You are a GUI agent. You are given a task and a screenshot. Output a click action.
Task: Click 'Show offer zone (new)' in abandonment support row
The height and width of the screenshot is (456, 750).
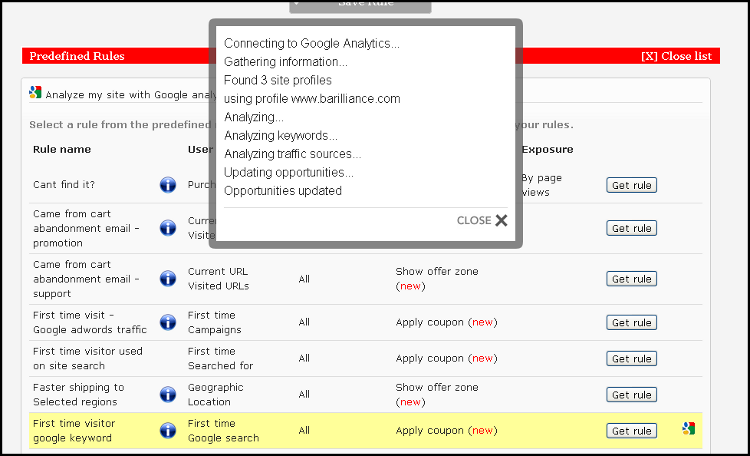(437, 278)
